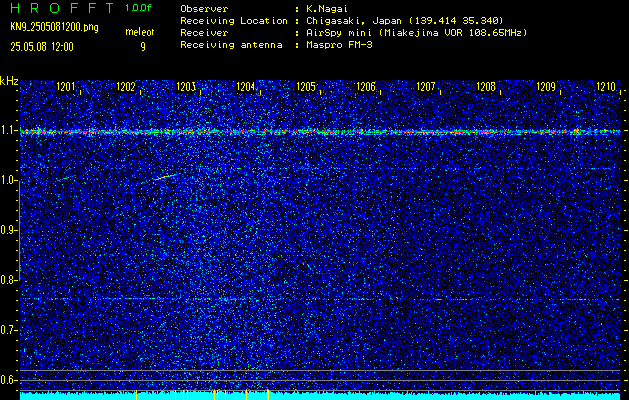Screen dimensions: 629x400
Task: Click the 1207 time marker
Action: (x=426, y=87)
